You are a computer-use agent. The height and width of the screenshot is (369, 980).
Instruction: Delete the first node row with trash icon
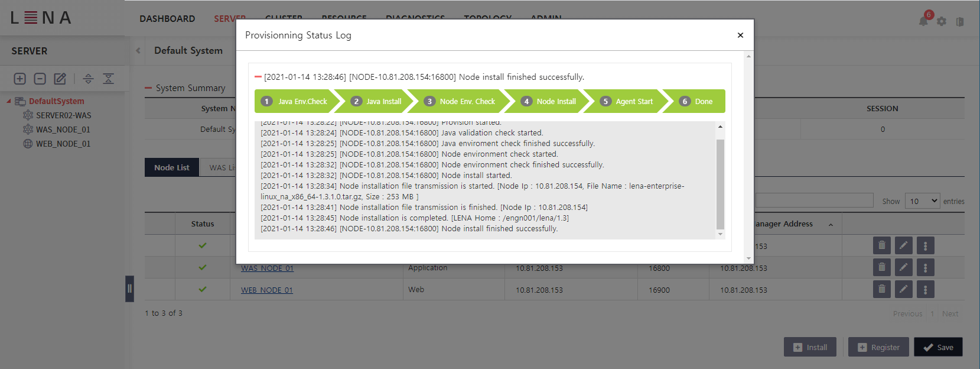point(881,245)
